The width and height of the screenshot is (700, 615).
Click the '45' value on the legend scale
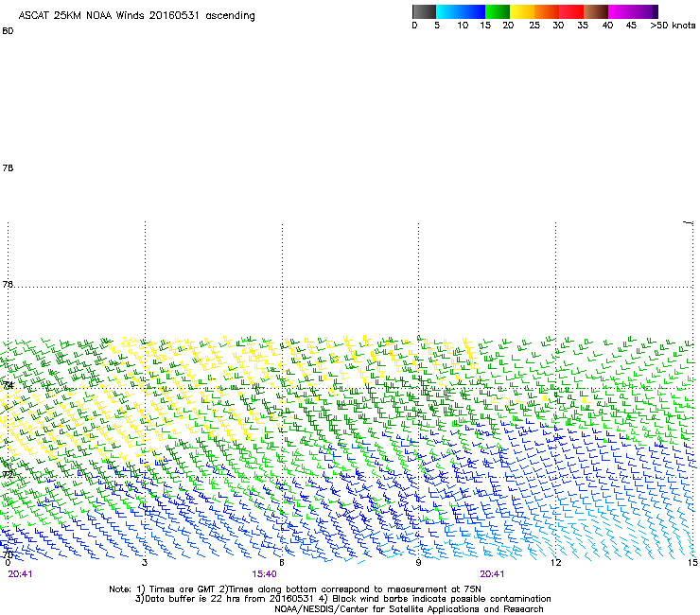[x=631, y=26]
